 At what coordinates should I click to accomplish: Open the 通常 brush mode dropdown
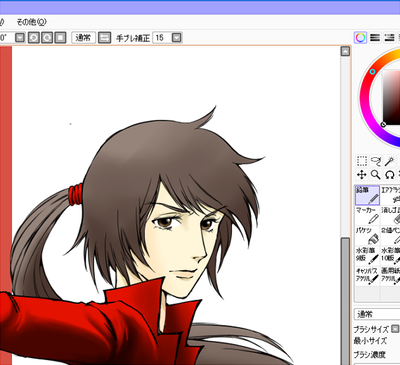click(x=377, y=314)
